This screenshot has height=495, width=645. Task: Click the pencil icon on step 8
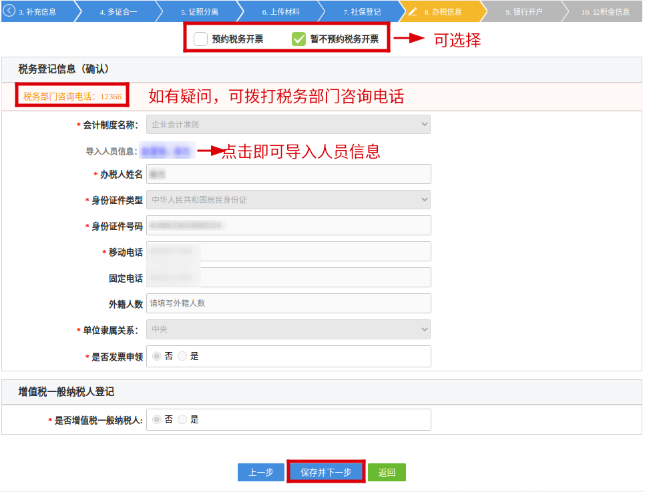tap(412, 12)
